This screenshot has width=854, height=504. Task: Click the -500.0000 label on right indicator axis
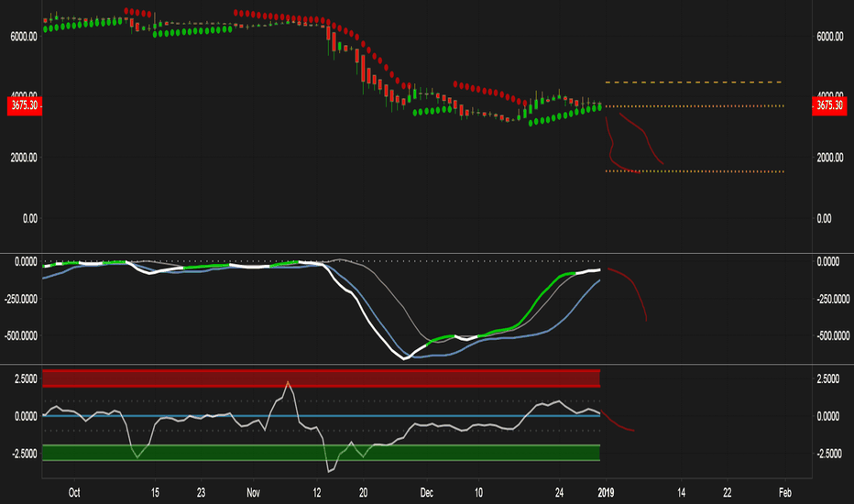pyautogui.click(x=833, y=336)
